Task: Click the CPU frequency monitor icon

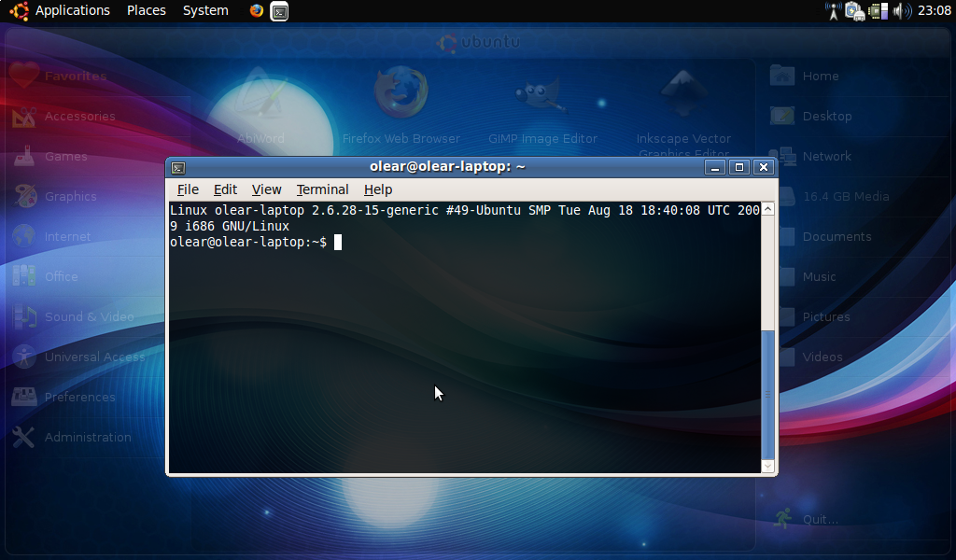Action: pos(878,11)
